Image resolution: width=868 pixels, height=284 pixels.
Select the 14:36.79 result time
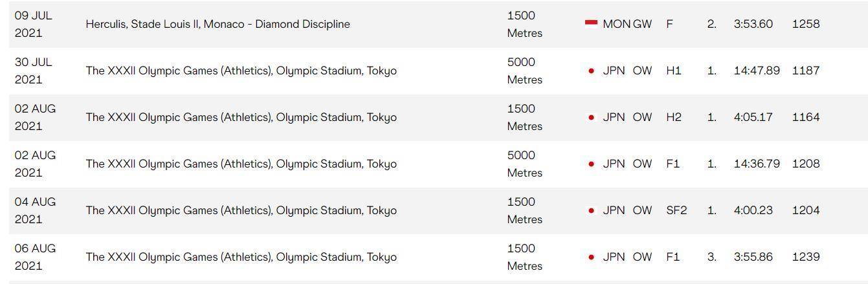(756, 164)
